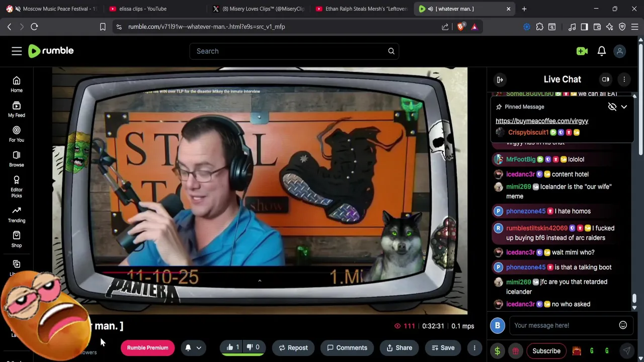Open the buymeacoffee.com/virgyy pinned link
Viewport: 644px width, 362px height.
coord(542,121)
